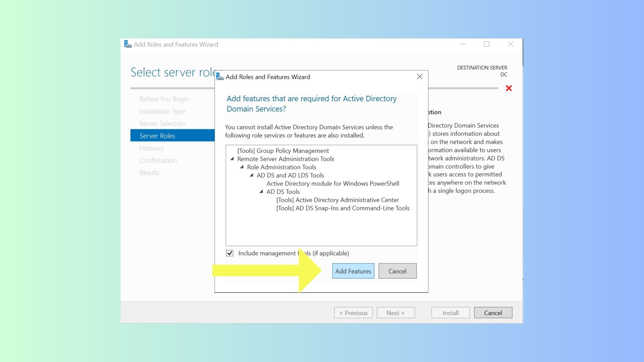Click the Add Features button

[x=353, y=271]
